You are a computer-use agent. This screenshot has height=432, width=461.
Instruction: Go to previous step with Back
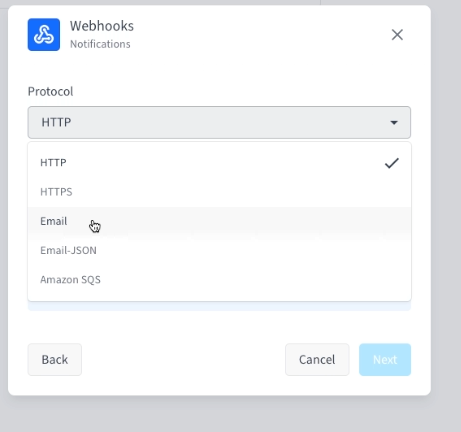55,359
